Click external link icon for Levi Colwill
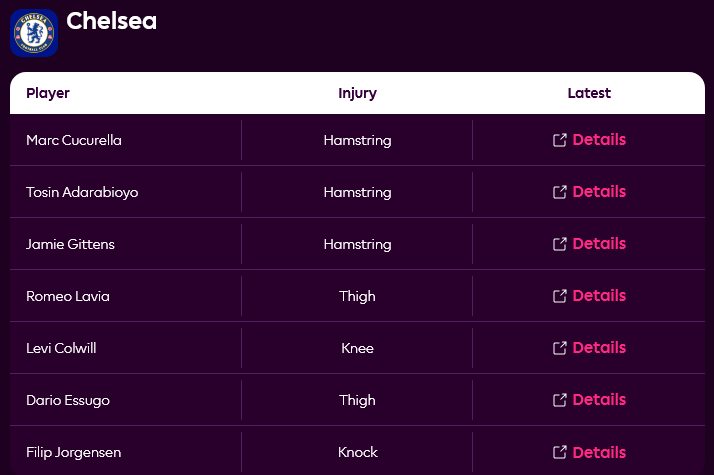The width and height of the screenshot is (714, 475). (560, 348)
